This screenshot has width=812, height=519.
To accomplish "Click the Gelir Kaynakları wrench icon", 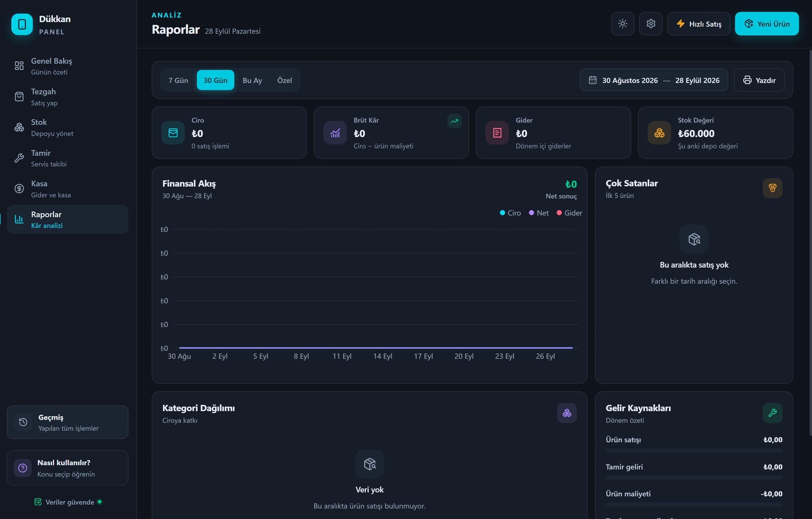I will pyautogui.click(x=772, y=413).
